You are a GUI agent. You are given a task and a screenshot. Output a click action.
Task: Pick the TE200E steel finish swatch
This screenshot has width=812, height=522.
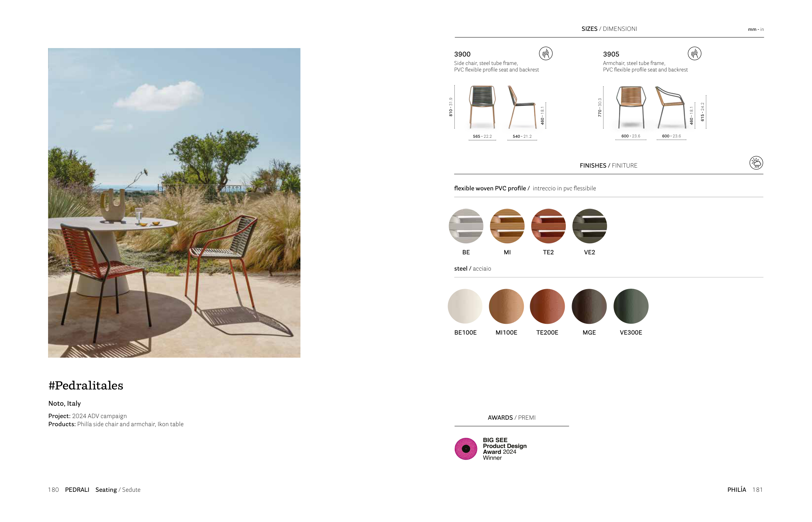coord(547,306)
